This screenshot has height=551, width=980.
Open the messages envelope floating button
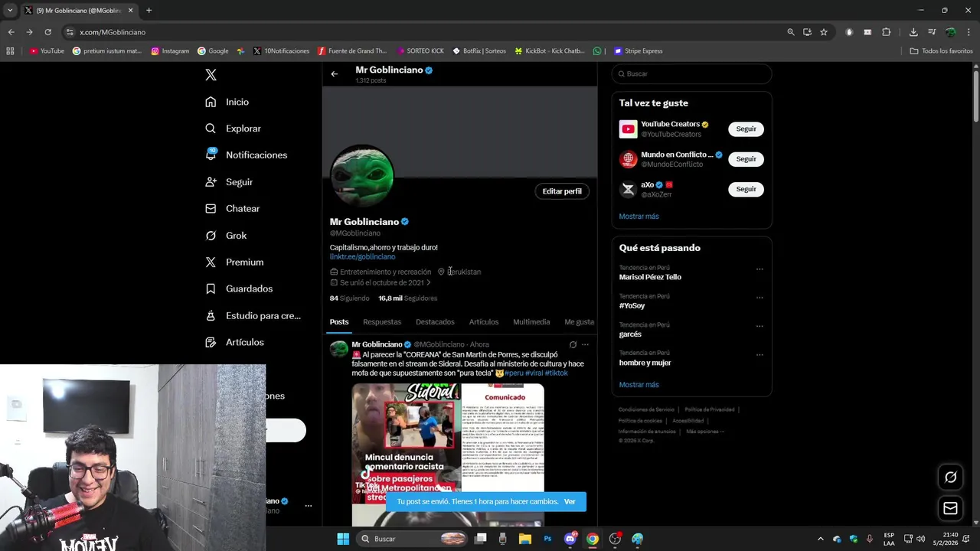[x=950, y=508]
